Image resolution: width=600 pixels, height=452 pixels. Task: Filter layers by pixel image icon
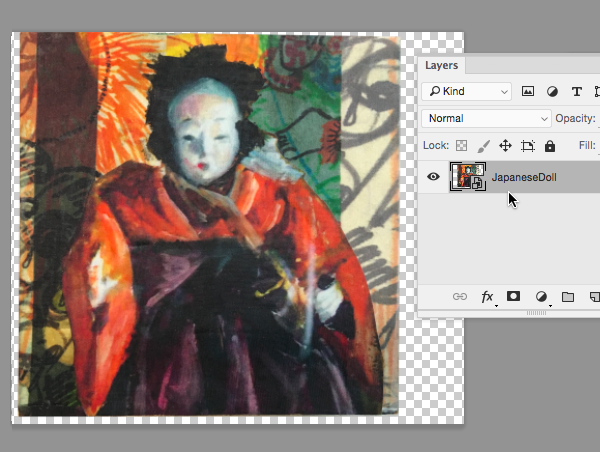click(x=528, y=91)
